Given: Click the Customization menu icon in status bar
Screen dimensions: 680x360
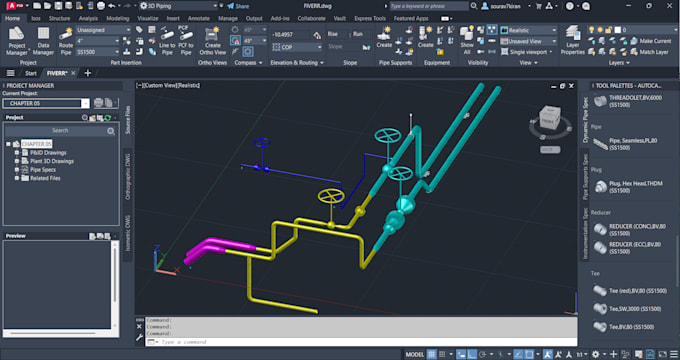Looking at the screenshot, I should click(x=673, y=354).
